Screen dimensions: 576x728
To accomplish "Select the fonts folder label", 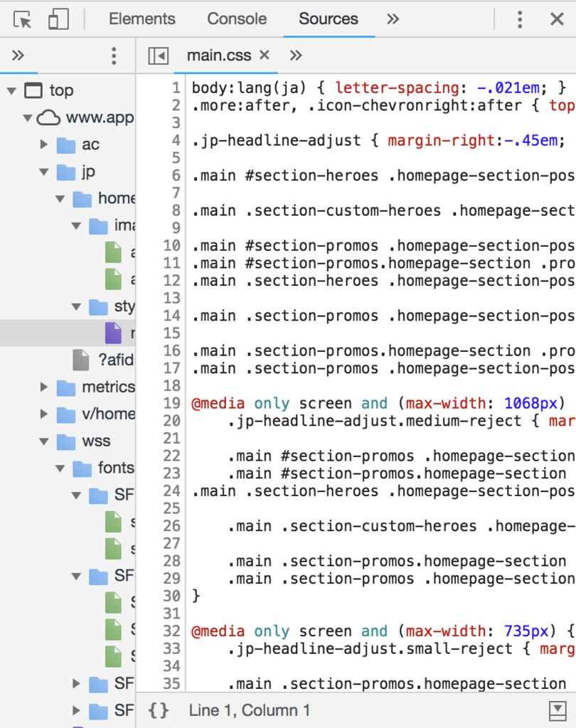I will pyautogui.click(x=116, y=468).
